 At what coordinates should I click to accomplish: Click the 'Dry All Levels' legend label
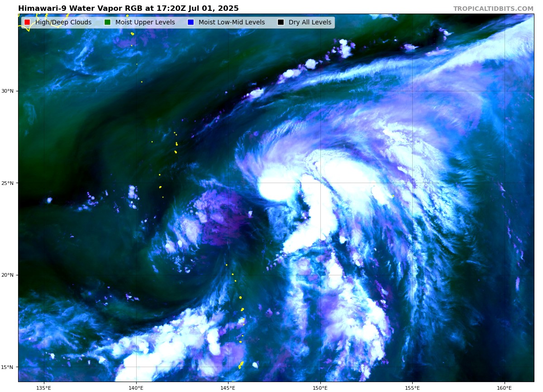310,22
